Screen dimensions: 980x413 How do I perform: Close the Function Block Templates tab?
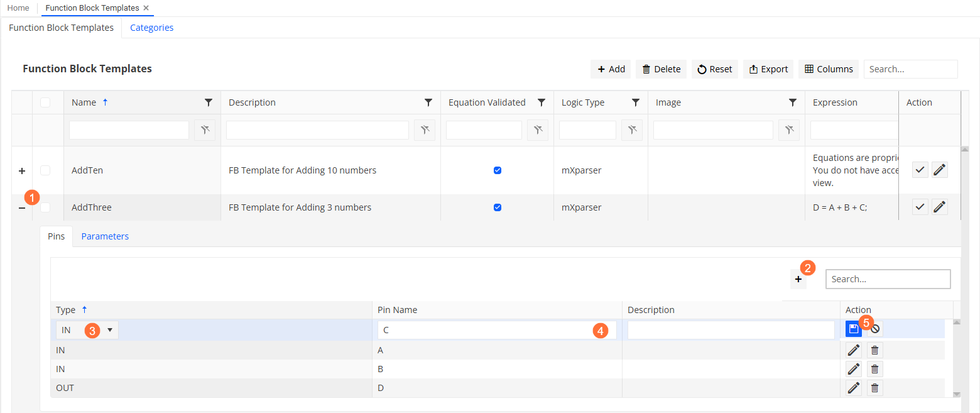point(146,8)
